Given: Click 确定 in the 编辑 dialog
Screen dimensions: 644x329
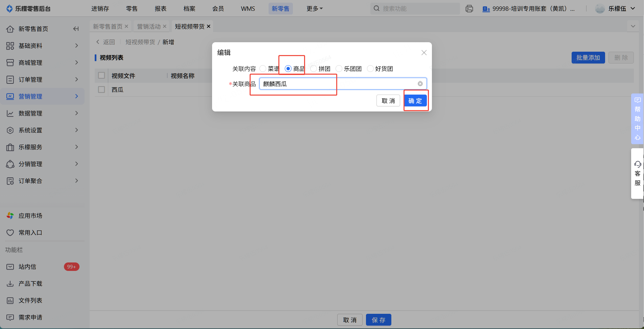Looking at the screenshot, I should tap(415, 101).
